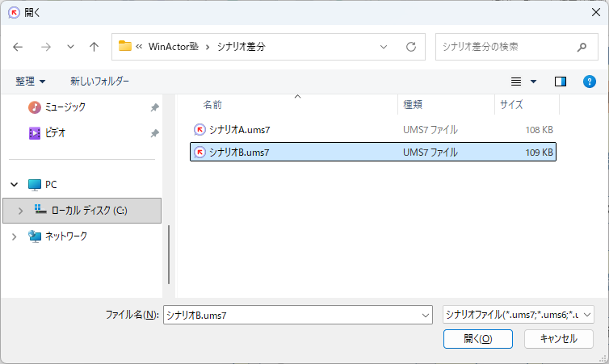Collapse the PC tree node
Image resolution: width=609 pixels, height=364 pixels.
pyautogui.click(x=14, y=185)
